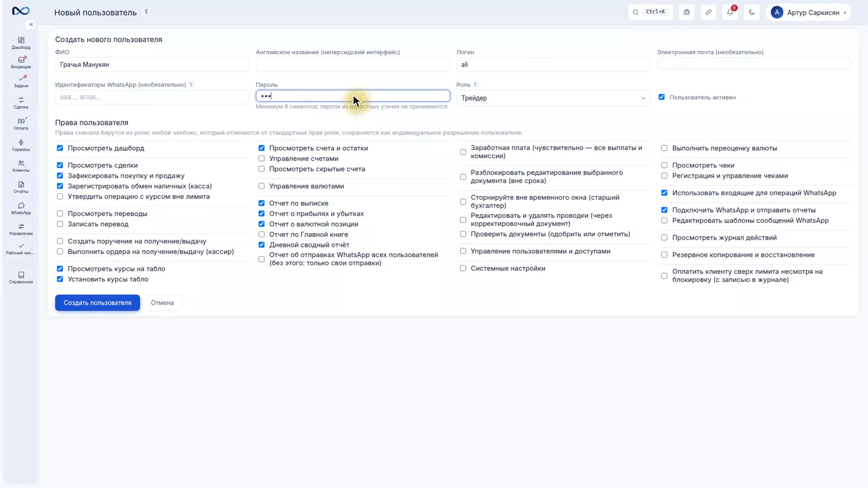Open the Дашборд sidebar icon
This screenshot has width=868, height=488.
21,43
